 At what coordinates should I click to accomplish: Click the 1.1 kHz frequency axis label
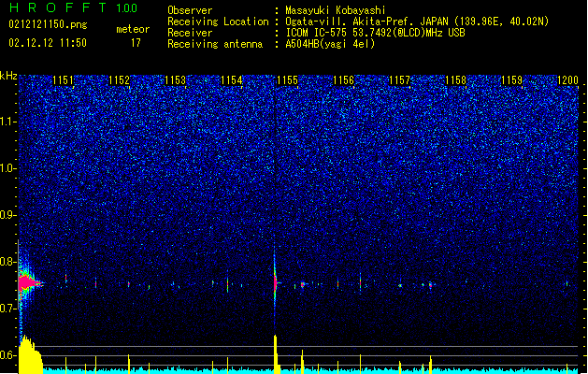tap(7, 122)
